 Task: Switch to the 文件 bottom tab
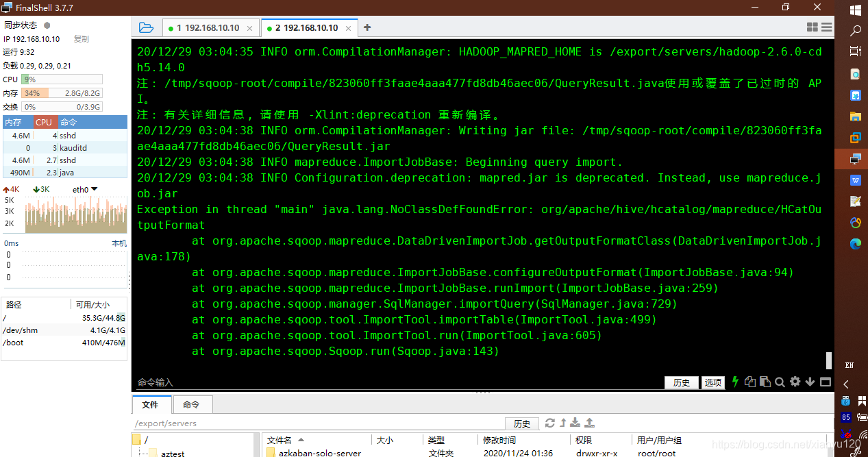pyautogui.click(x=150, y=404)
